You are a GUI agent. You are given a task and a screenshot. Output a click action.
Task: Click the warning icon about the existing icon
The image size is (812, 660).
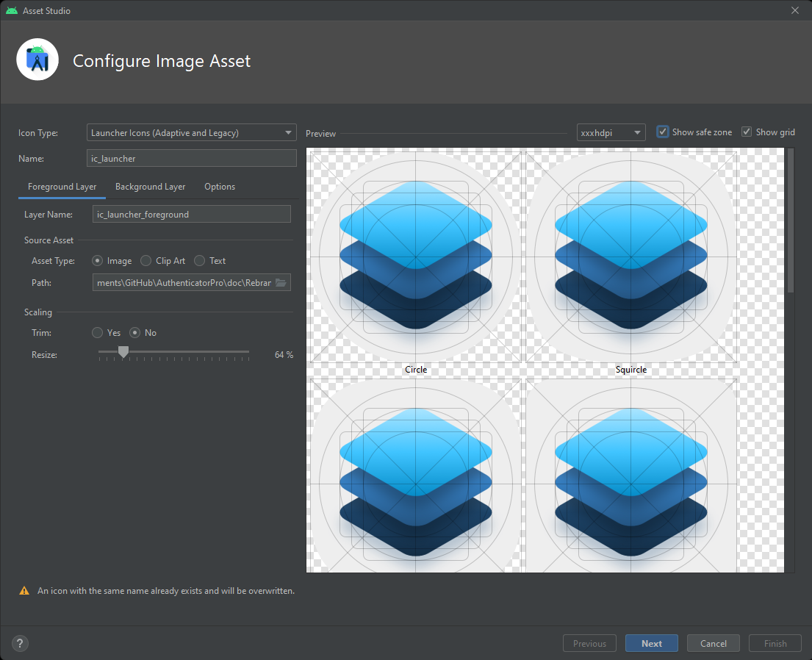(x=24, y=590)
